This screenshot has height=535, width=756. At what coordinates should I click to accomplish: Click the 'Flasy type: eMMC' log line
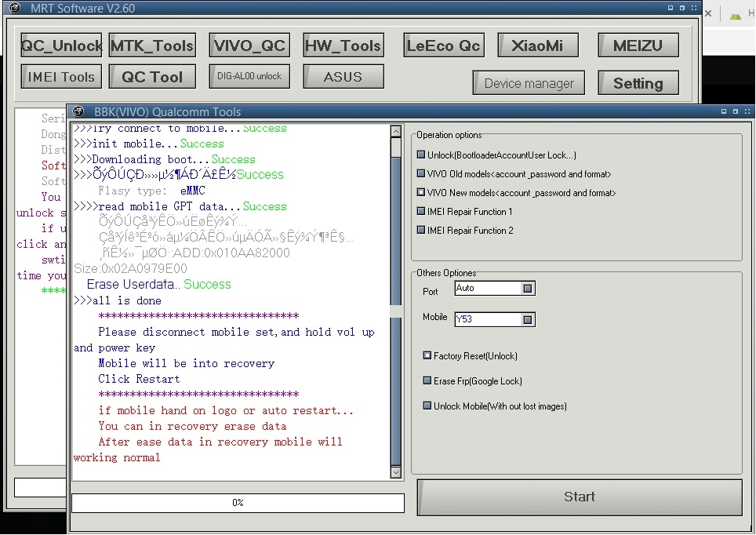152,191
